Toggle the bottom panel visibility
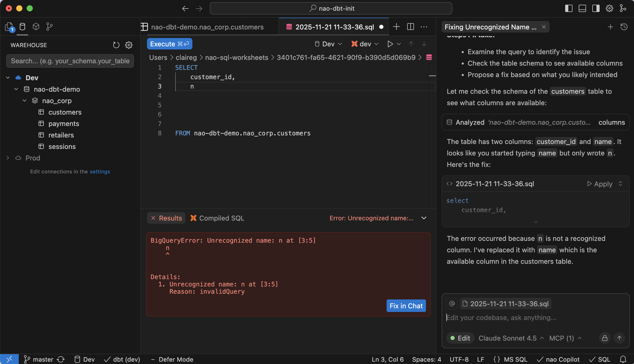This screenshot has width=634, height=364. point(582,8)
